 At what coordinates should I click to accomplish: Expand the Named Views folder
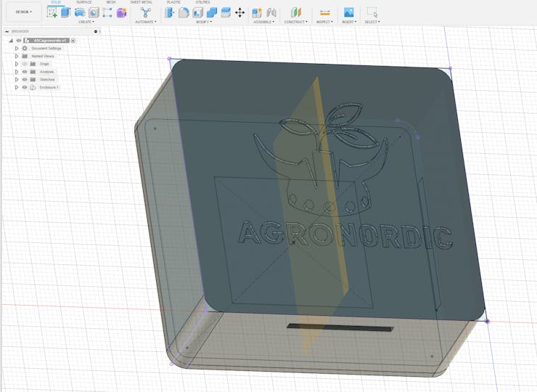(x=17, y=56)
